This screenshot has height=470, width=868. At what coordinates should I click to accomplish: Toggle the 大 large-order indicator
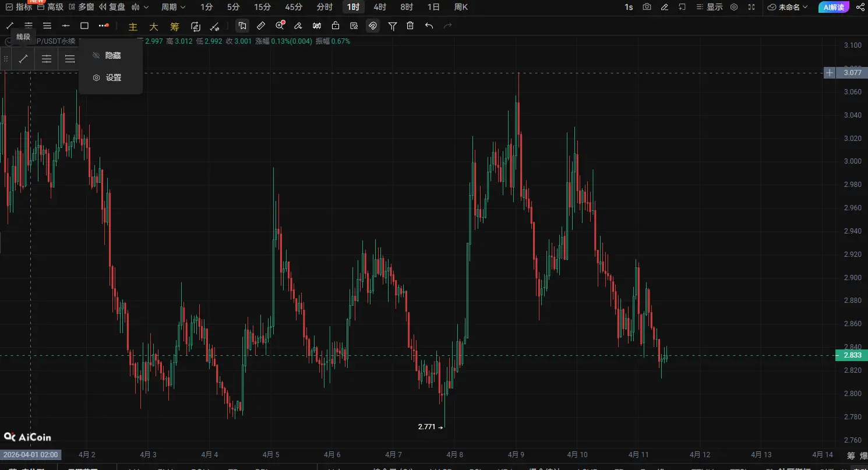[154, 26]
